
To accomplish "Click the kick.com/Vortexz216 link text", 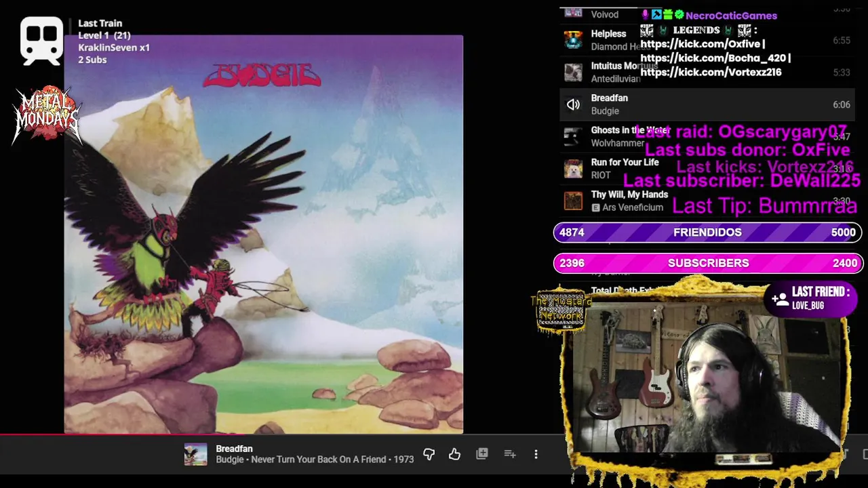I will (x=711, y=72).
